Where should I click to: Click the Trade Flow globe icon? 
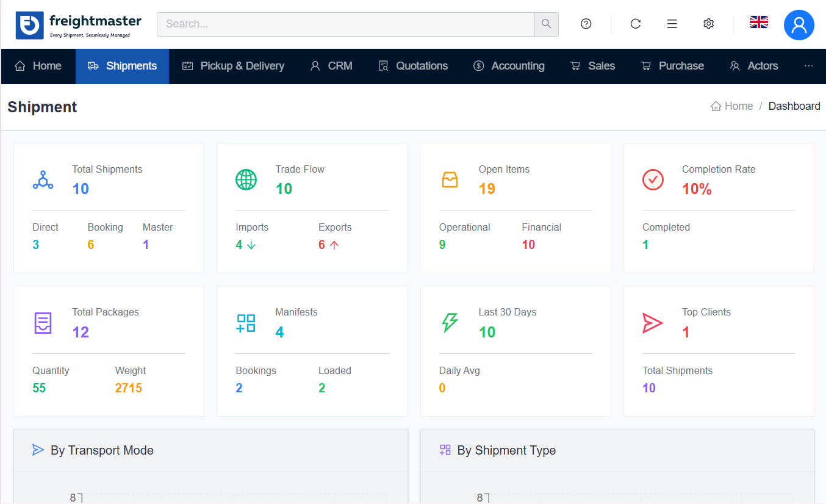[246, 180]
